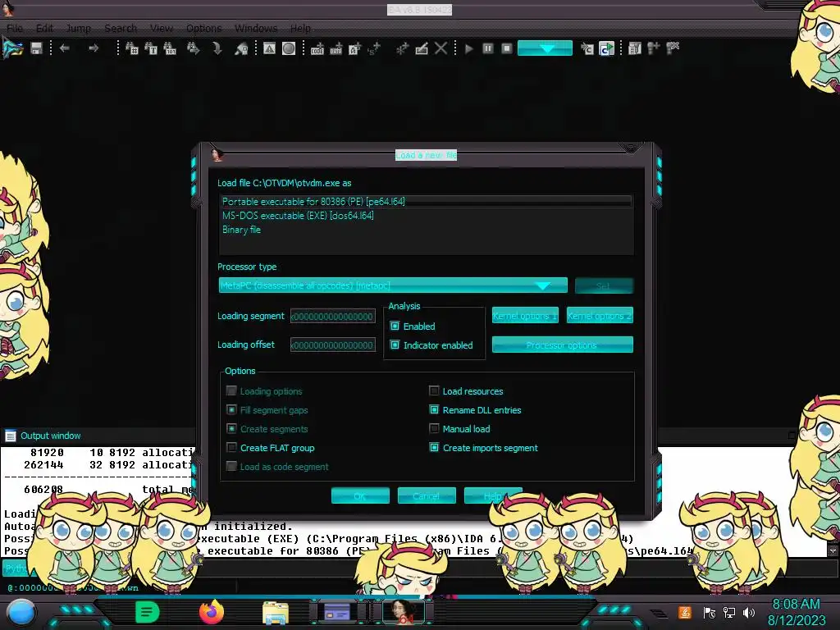The width and height of the screenshot is (840, 630).
Task: Click the taskbar clock showing 8:08 AM
Action: click(797, 612)
